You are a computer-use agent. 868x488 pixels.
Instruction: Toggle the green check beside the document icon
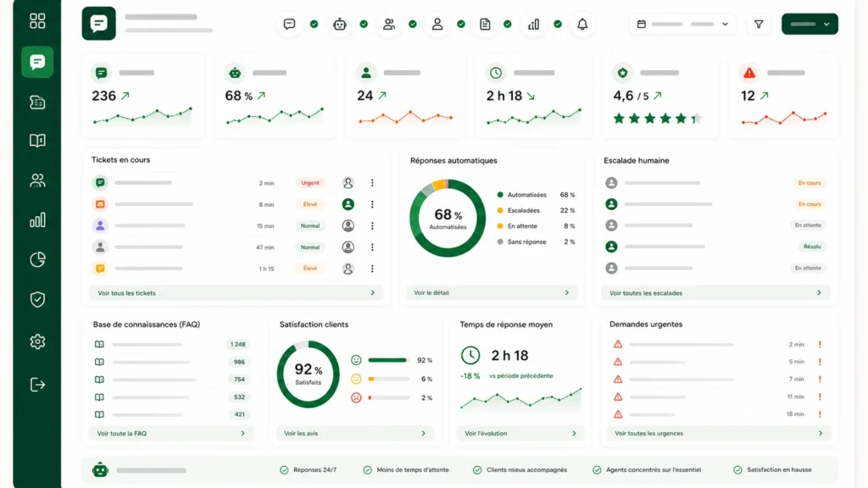pyautogui.click(x=508, y=25)
